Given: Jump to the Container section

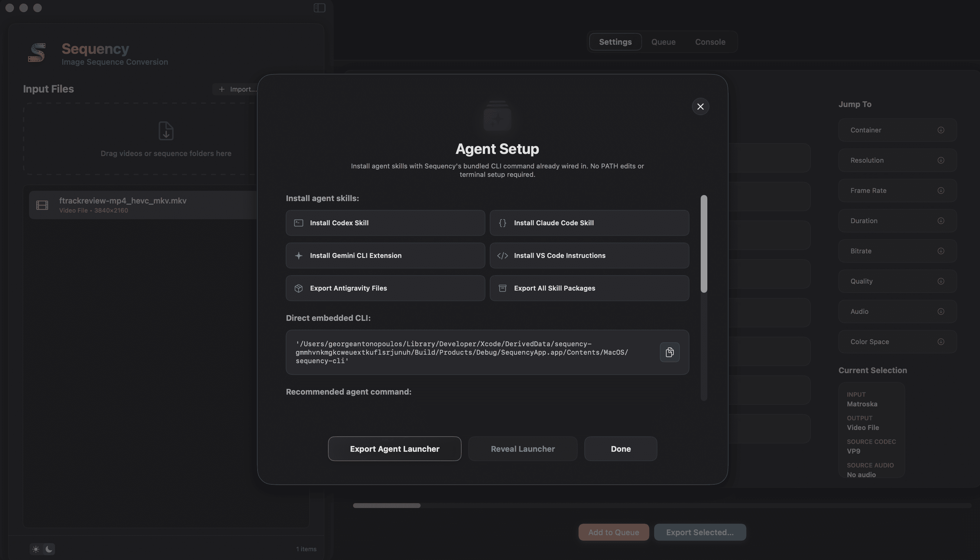Looking at the screenshot, I should click(x=897, y=130).
